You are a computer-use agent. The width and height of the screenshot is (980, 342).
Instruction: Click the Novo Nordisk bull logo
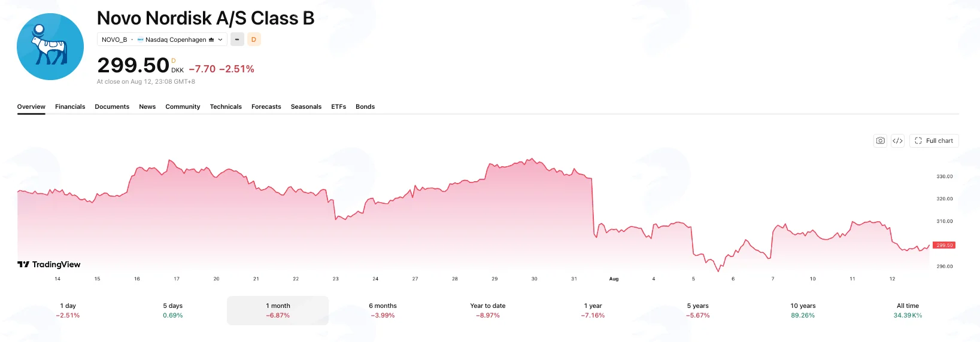pyautogui.click(x=50, y=47)
